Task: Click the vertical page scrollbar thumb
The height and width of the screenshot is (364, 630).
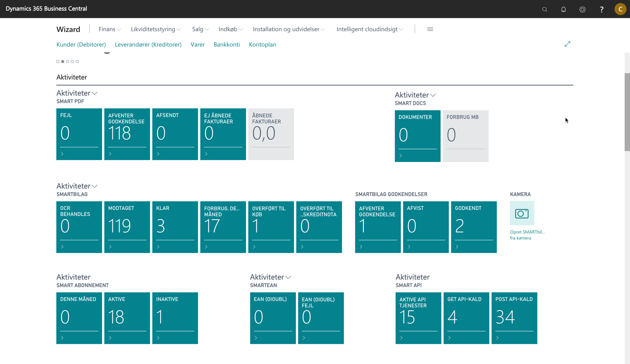Action: (x=627, y=112)
